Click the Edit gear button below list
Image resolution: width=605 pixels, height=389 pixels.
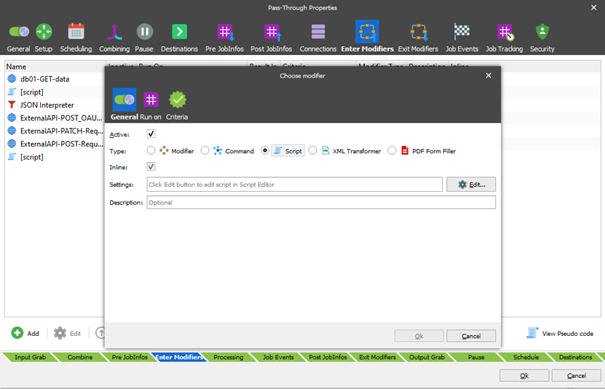[68, 333]
